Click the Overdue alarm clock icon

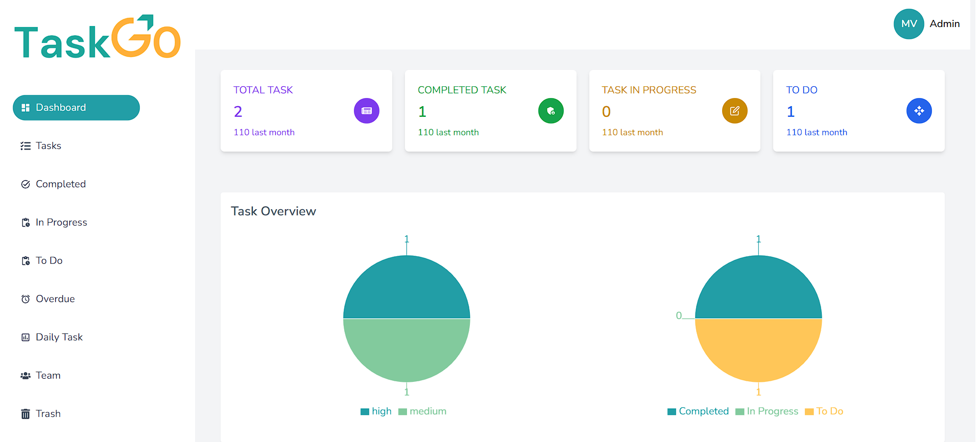click(x=26, y=299)
